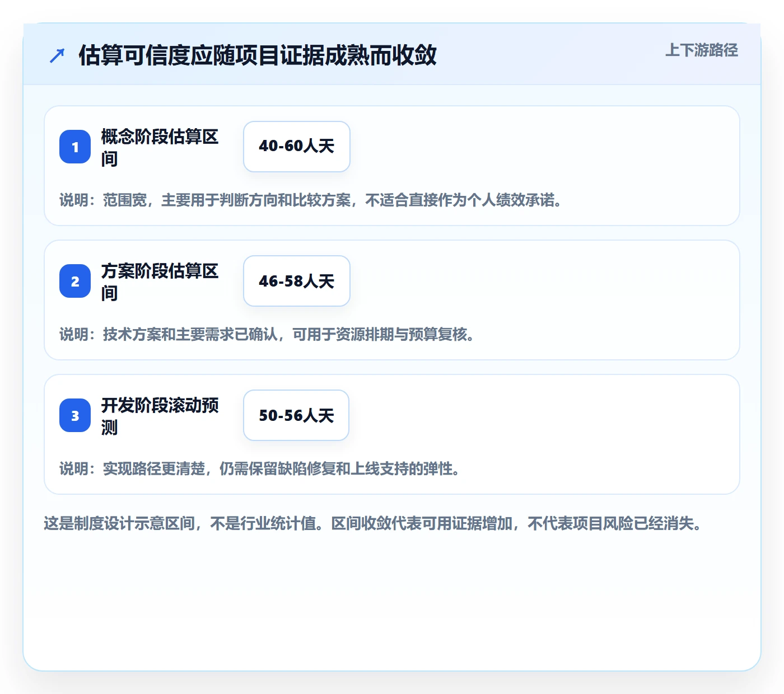Click the blue step 2 number badge
784x694 pixels.
tap(75, 281)
